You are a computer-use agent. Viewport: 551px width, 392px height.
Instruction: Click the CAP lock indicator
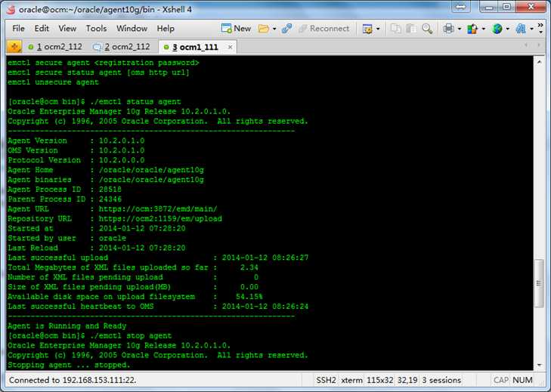pos(501,380)
